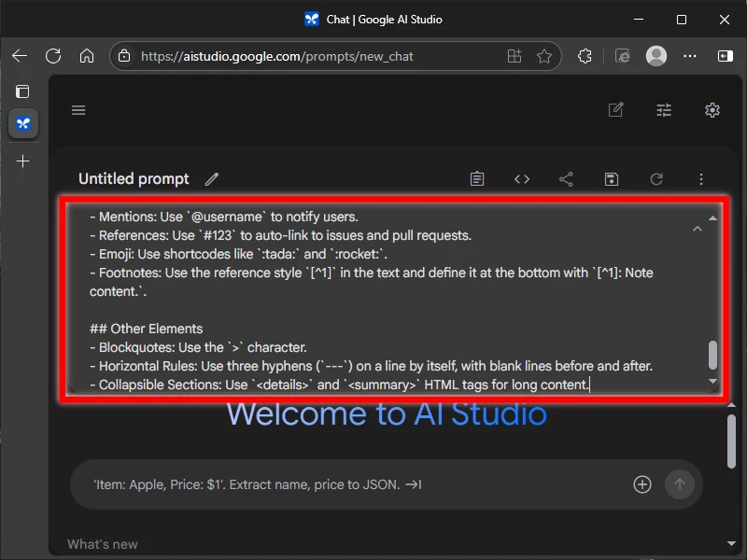
Task: Start a new chat with the compose icon
Action: [x=615, y=110]
